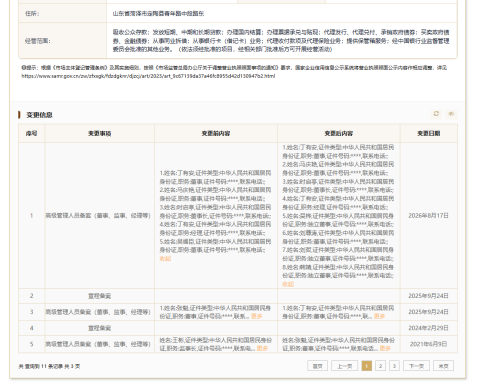Click the 变更后内容 column header
Viewport: 486px width, 385px height.
339,133
